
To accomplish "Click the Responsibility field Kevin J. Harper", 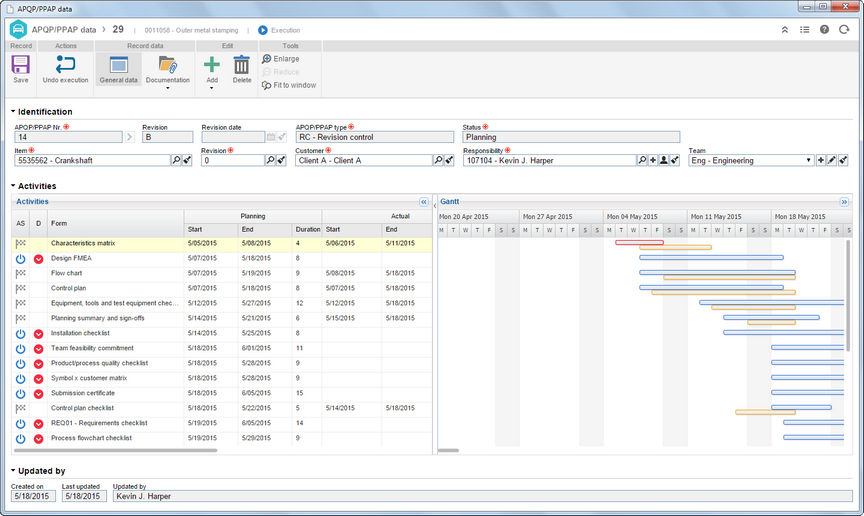I will pyautogui.click(x=549, y=160).
